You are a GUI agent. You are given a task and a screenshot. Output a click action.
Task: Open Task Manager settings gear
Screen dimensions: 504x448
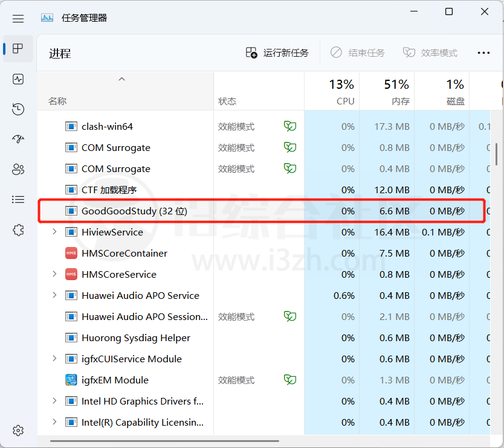point(18,430)
